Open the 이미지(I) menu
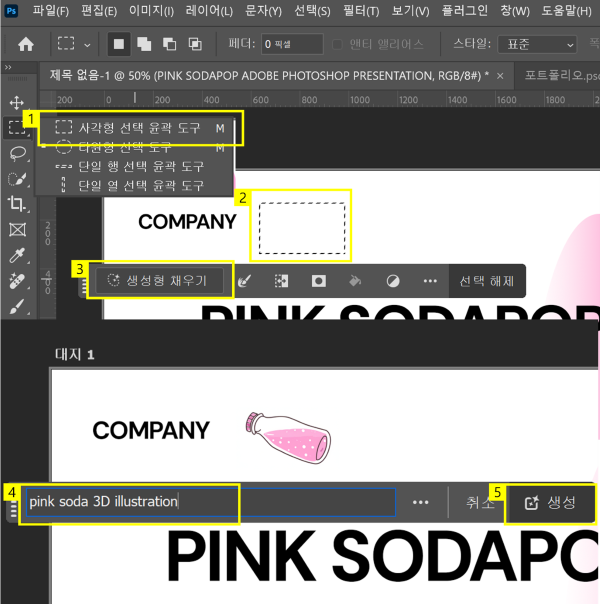This screenshot has width=600, height=604. [151, 11]
